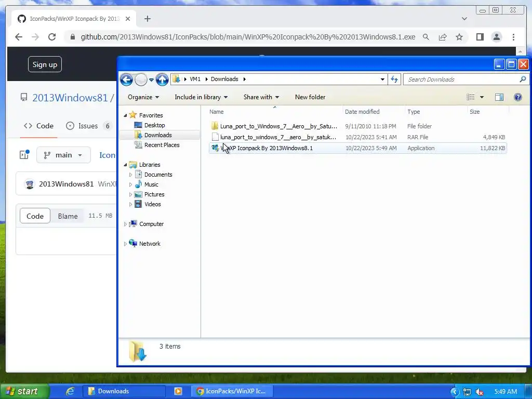Open the Chrome side panel
This screenshot has width=532, height=399.
point(480,37)
